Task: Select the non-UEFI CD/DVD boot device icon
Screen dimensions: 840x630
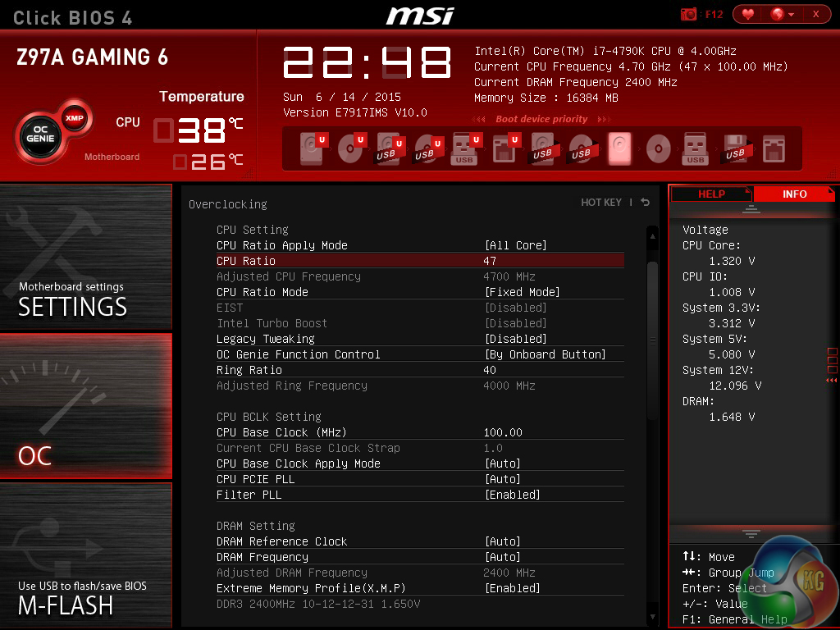Action: 659,148
